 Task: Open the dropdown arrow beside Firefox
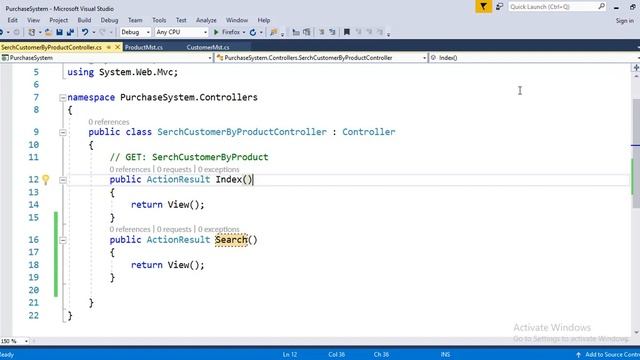point(244,32)
